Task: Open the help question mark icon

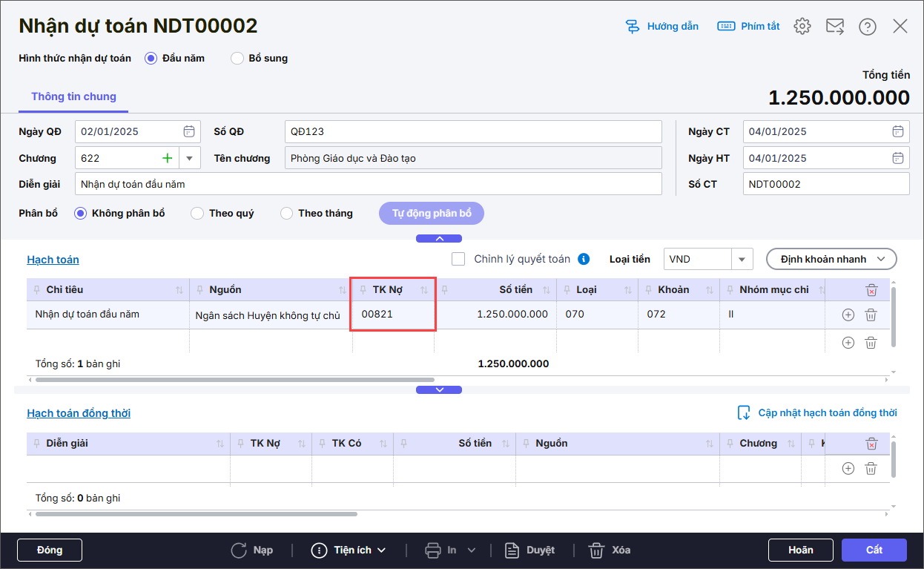Action: (868, 27)
